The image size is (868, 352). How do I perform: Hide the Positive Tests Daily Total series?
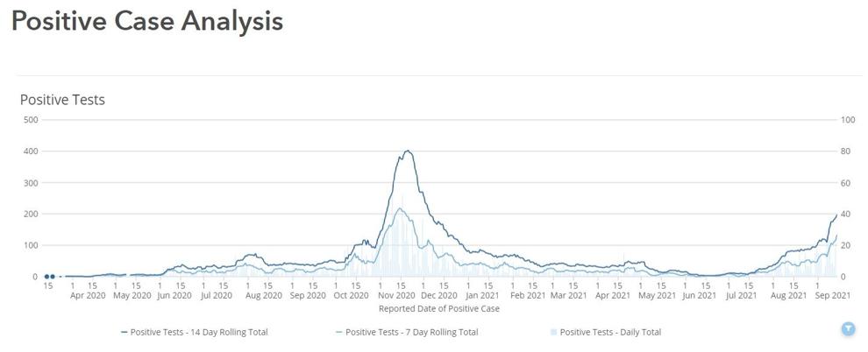click(606, 332)
